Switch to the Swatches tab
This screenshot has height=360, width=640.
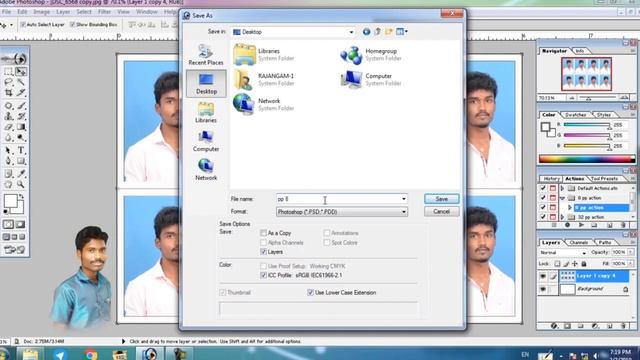pyautogui.click(x=576, y=115)
